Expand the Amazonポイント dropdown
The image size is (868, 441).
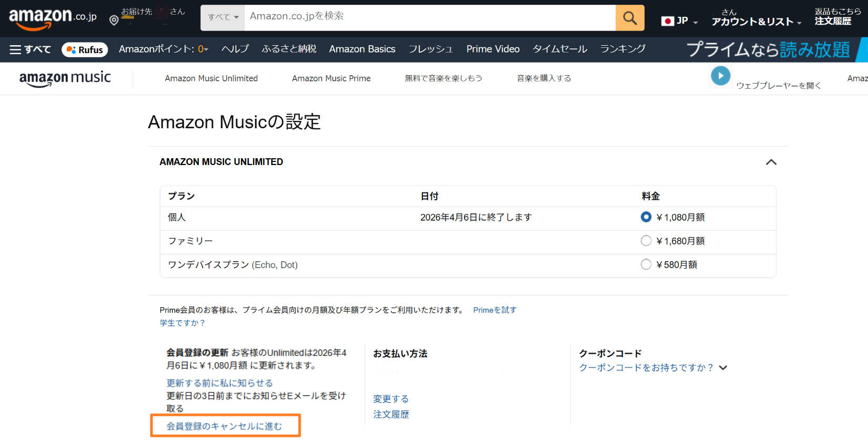(x=163, y=49)
